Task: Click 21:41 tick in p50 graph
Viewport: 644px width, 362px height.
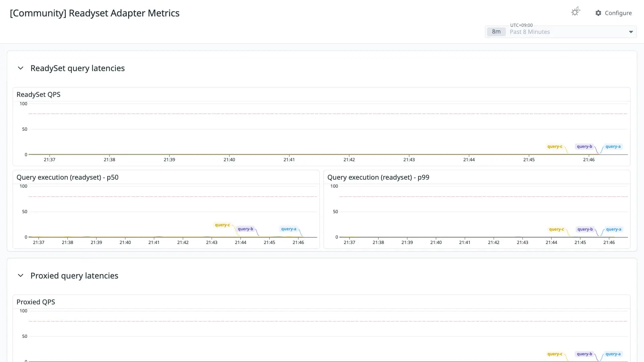Action: [x=154, y=242]
